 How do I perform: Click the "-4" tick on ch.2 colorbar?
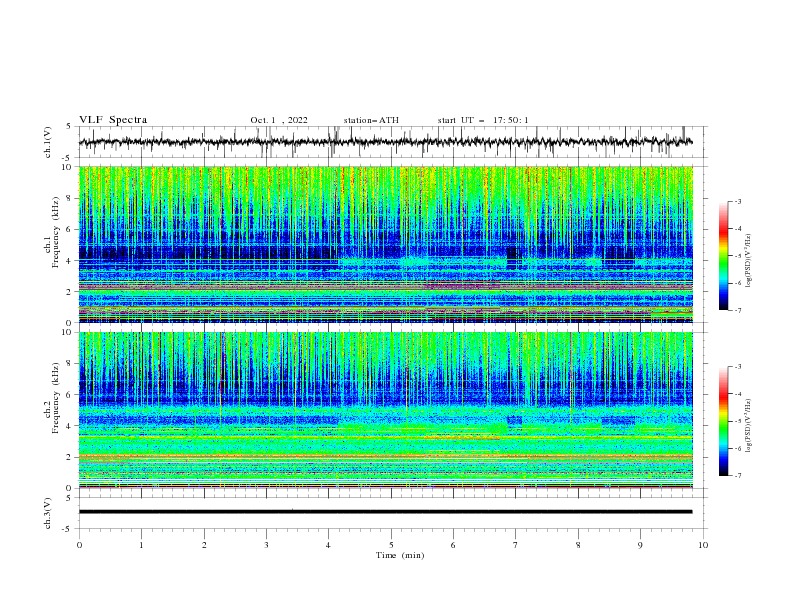[x=737, y=394]
